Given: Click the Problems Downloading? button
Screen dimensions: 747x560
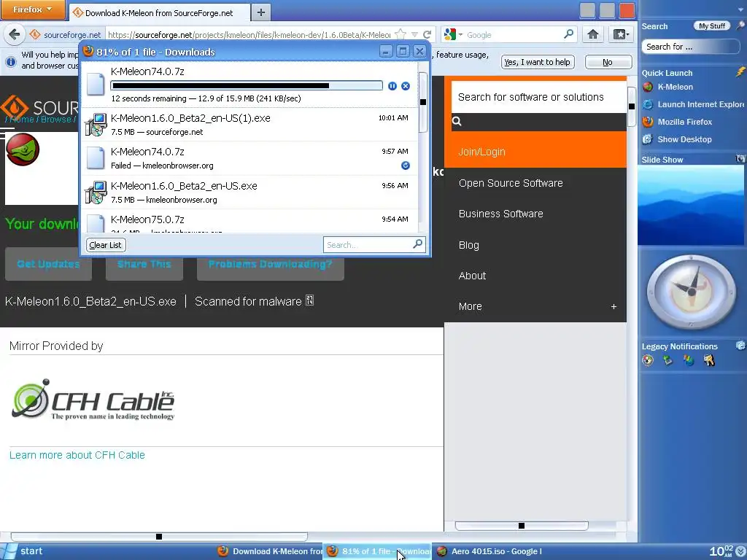Looking at the screenshot, I should (270, 264).
